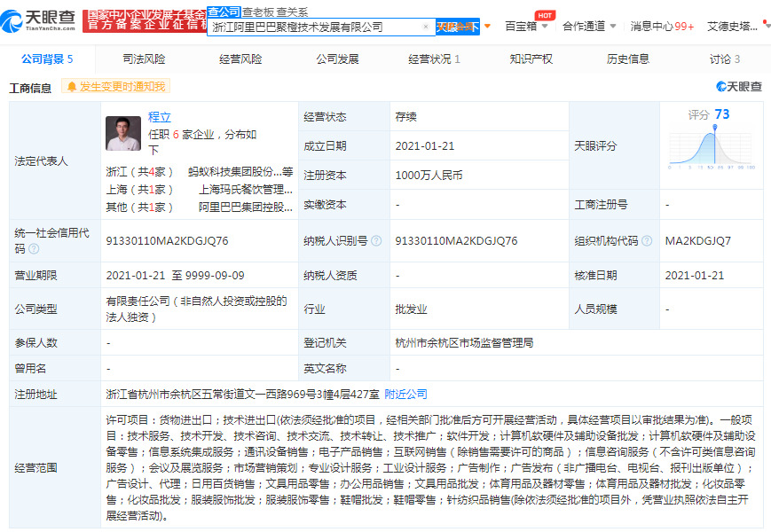
Task: Open 消息中心 99+ notifications
Action: (x=662, y=27)
